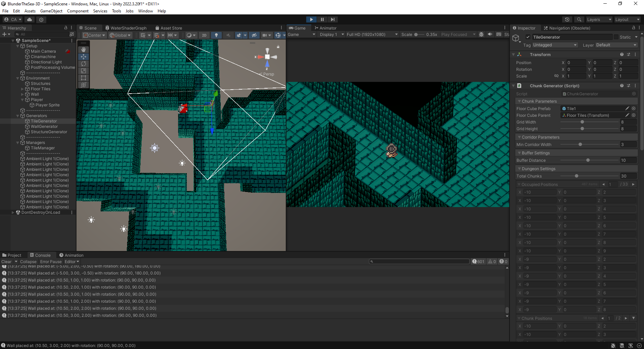Screen dimensions: 644x349
Task: Select the Hand view tool
Action: point(84,50)
